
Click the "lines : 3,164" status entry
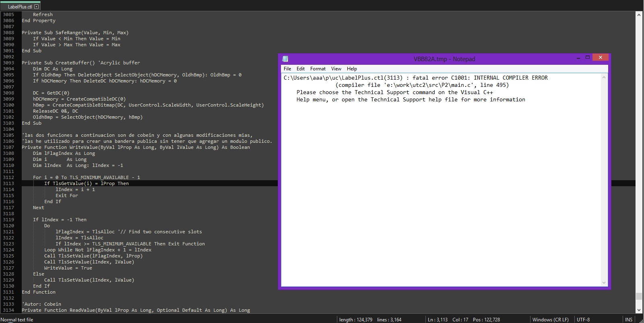[x=389, y=320]
